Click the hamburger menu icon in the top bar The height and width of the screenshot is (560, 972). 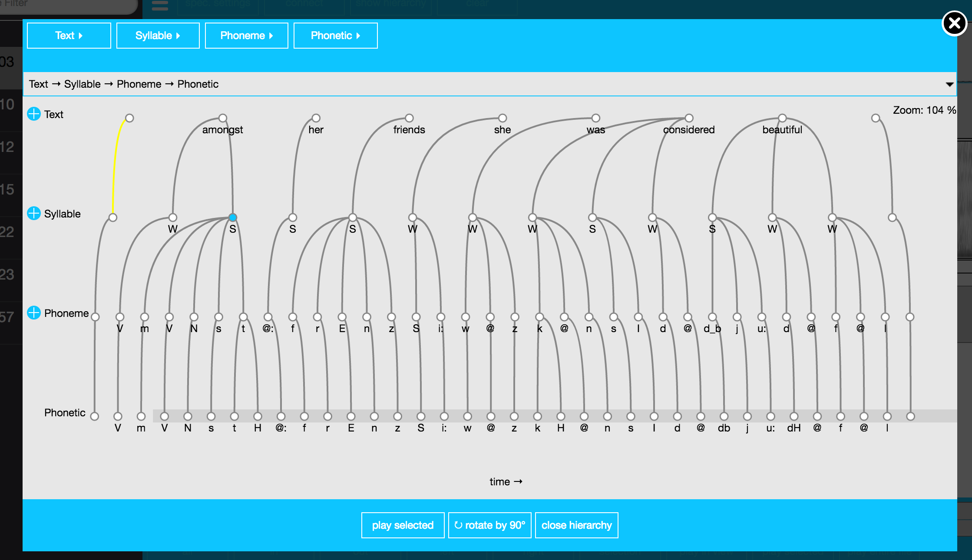pyautogui.click(x=160, y=5)
